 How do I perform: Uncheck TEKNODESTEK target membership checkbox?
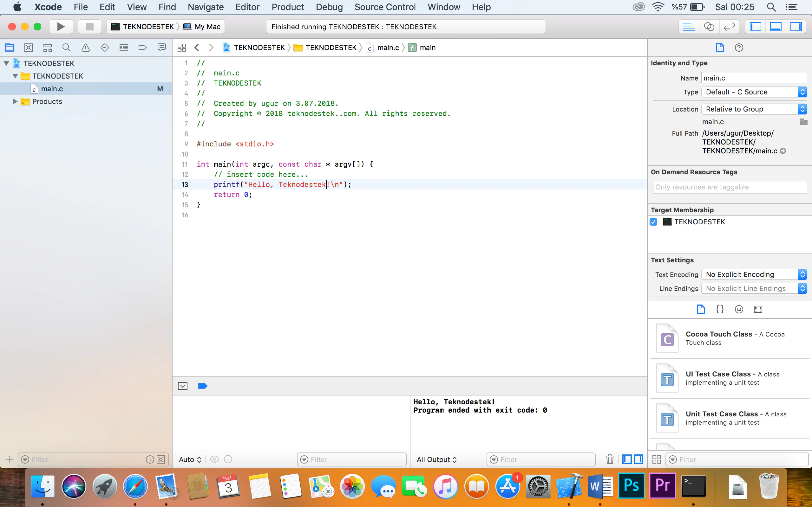coord(654,222)
